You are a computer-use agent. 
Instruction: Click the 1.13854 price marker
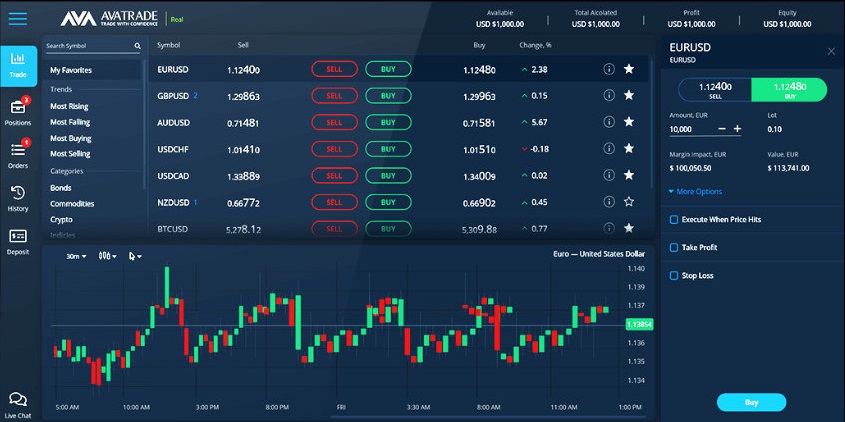tap(639, 324)
